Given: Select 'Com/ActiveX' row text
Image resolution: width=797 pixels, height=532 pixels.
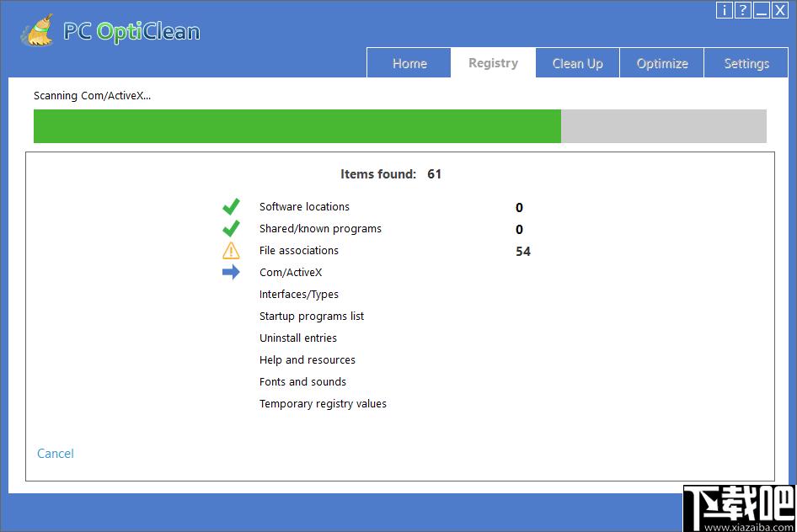Looking at the screenshot, I should 290,273.
